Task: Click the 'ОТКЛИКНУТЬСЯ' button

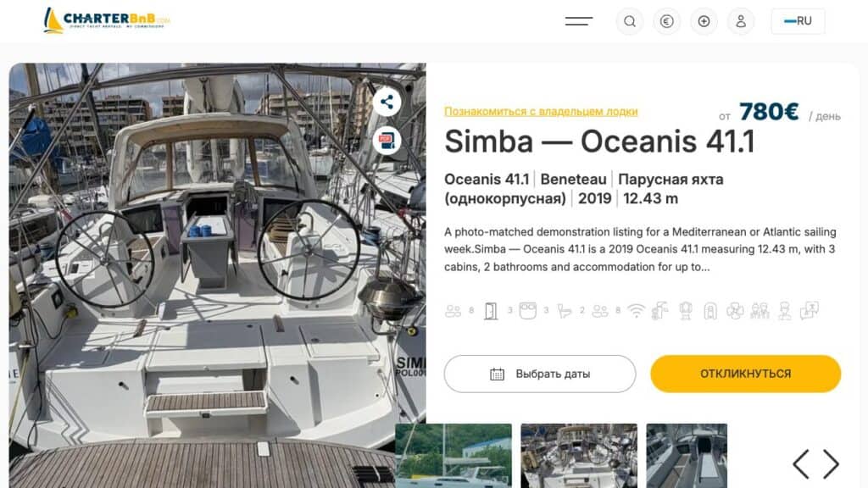Action: pyautogui.click(x=746, y=374)
